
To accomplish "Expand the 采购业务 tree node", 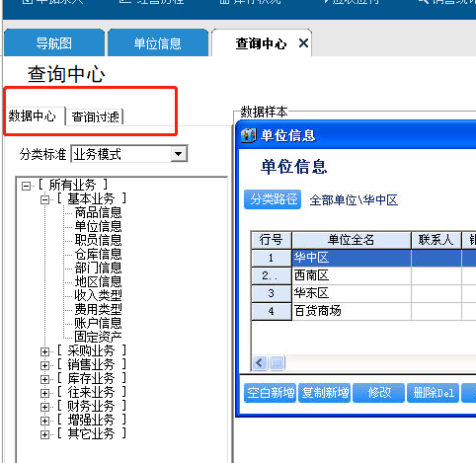I will click(44, 351).
